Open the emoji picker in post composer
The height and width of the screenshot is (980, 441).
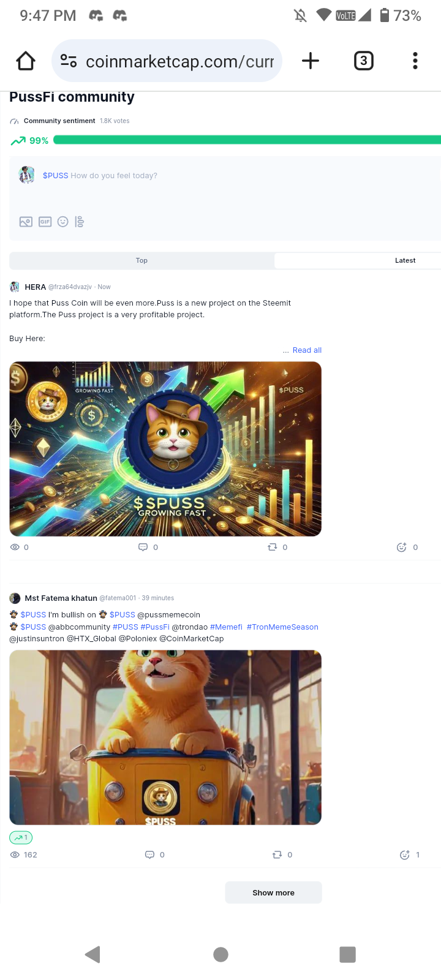pos(62,222)
